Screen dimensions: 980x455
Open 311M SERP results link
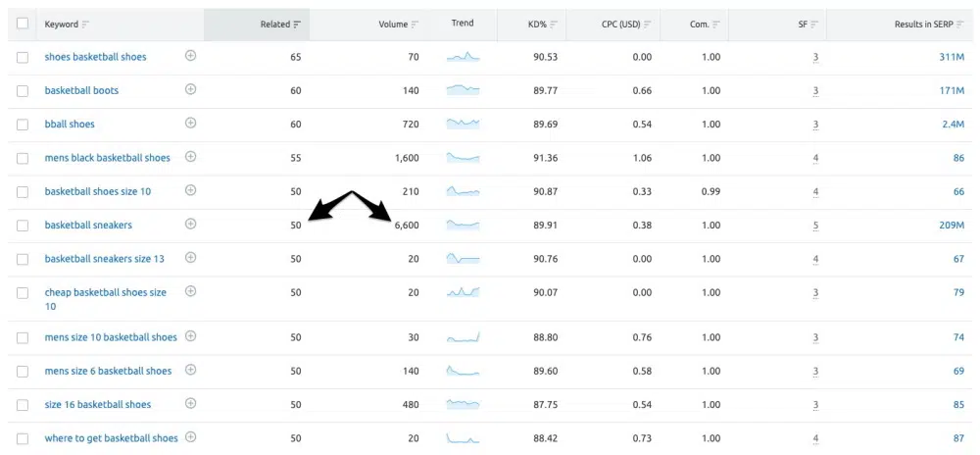(952, 57)
